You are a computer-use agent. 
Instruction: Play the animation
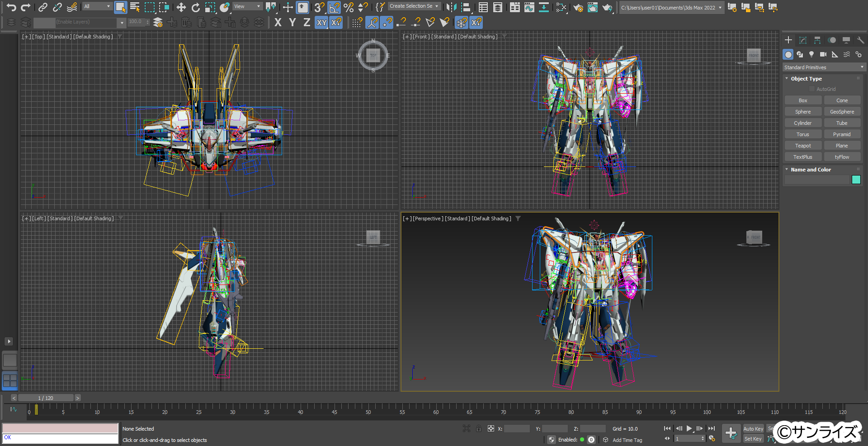689,428
